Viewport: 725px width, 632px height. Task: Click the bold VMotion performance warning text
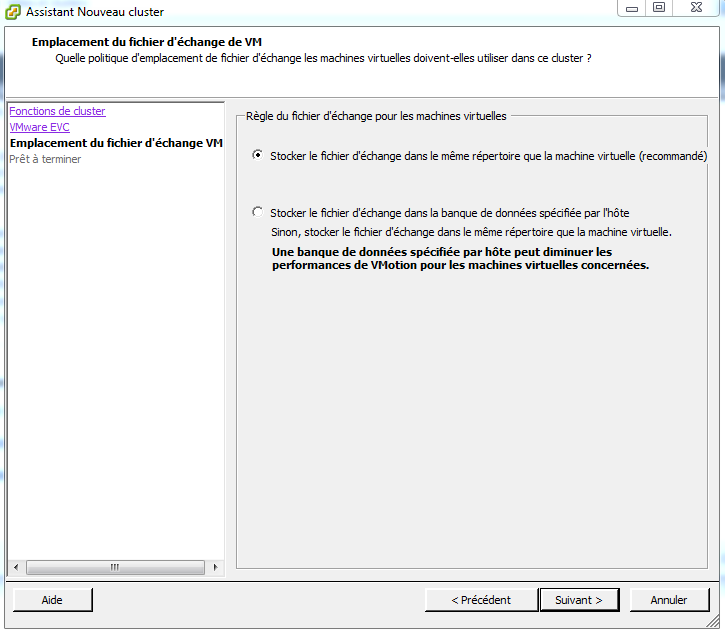coord(461,258)
